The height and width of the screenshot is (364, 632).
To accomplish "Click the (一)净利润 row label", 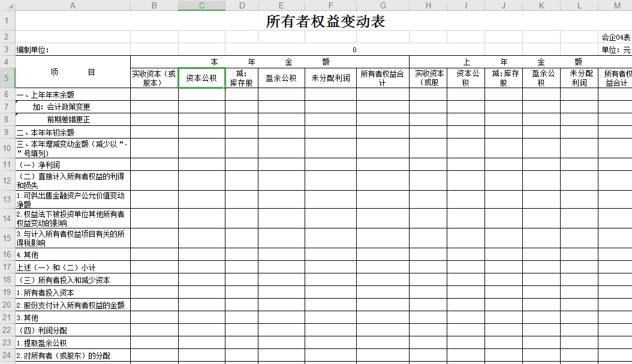I will point(73,165).
